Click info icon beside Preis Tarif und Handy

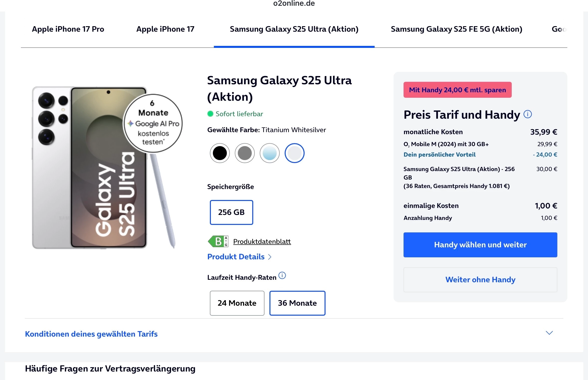527,114
